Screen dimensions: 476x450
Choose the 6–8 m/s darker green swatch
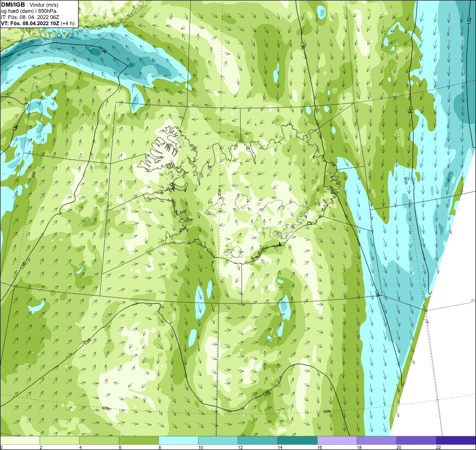coord(139,440)
